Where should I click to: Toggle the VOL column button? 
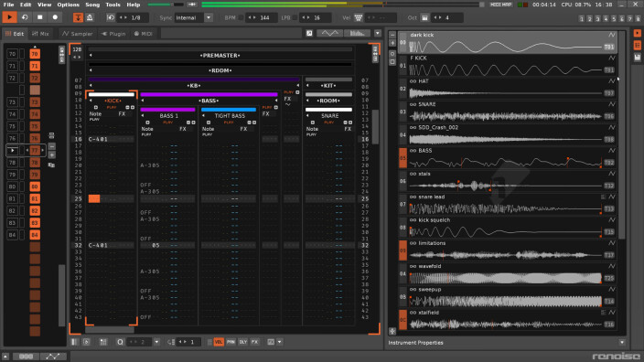(219, 342)
